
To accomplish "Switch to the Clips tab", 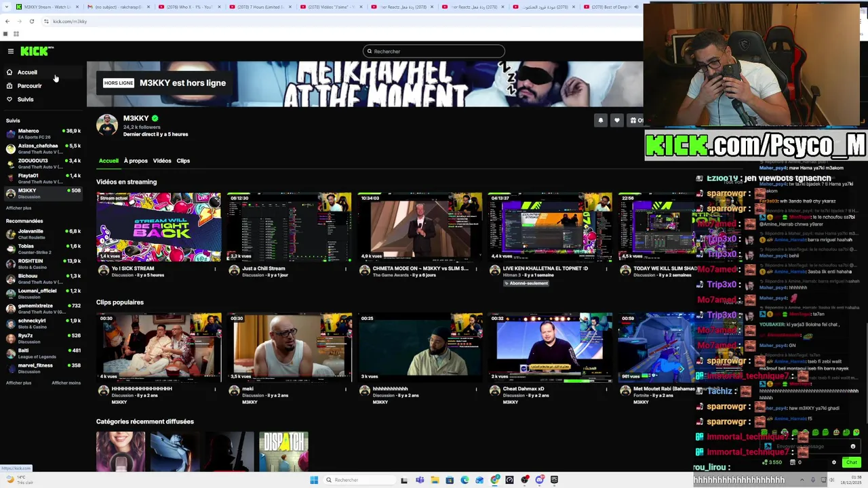I will [183, 161].
